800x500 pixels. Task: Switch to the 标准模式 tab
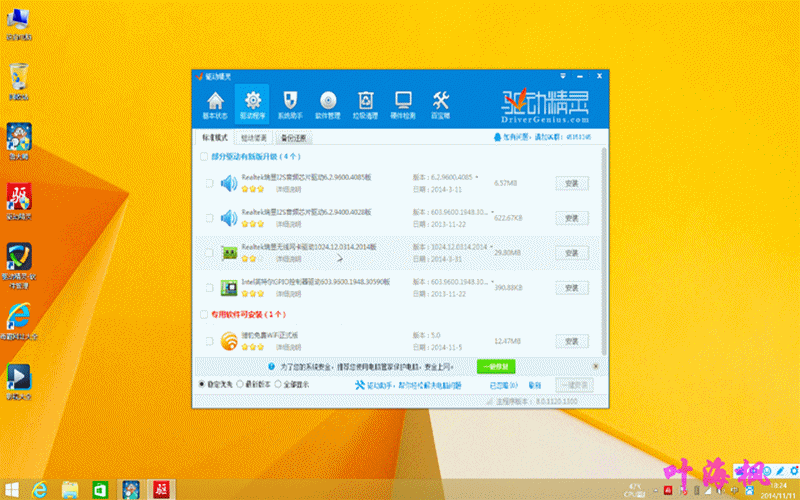pos(215,138)
